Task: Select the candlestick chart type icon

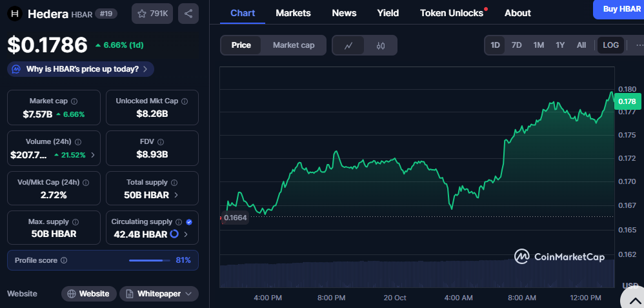Action: pyautogui.click(x=381, y=45)
